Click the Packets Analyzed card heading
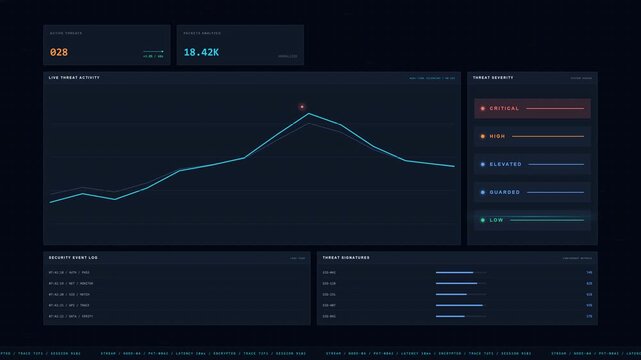Screen dimensions: 641x360 click(202, 33)
